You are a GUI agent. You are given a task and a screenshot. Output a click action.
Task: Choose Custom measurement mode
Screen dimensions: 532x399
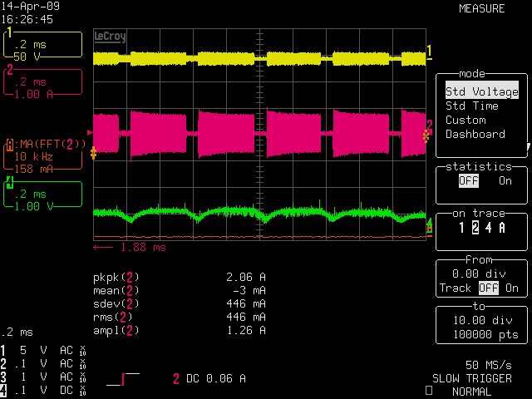[465, 120]
